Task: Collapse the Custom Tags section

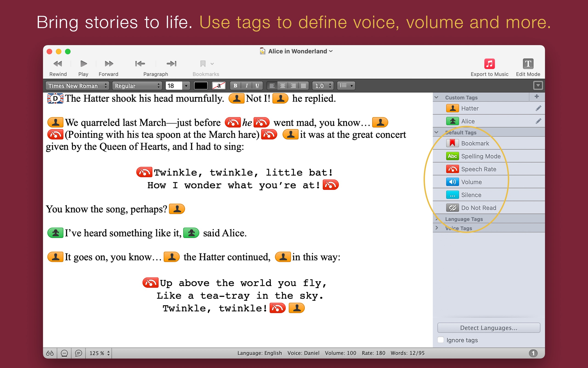Action: (436, 97)
